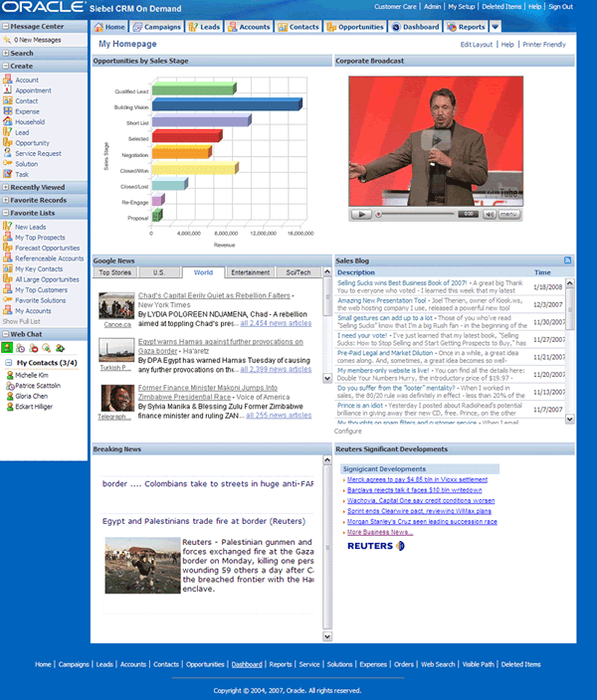The image size is (597, 700).
Task: Click the Opportunity icon under Create
Action: [8, 142]
